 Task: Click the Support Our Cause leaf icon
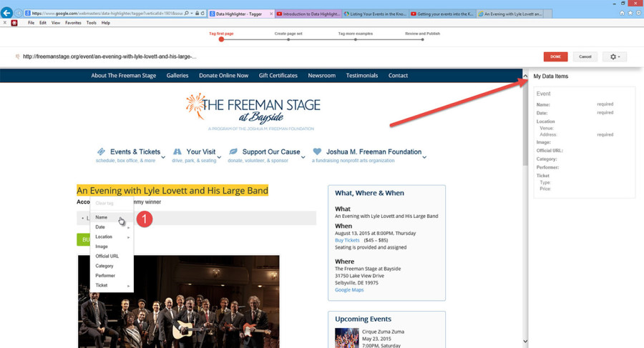233,151
